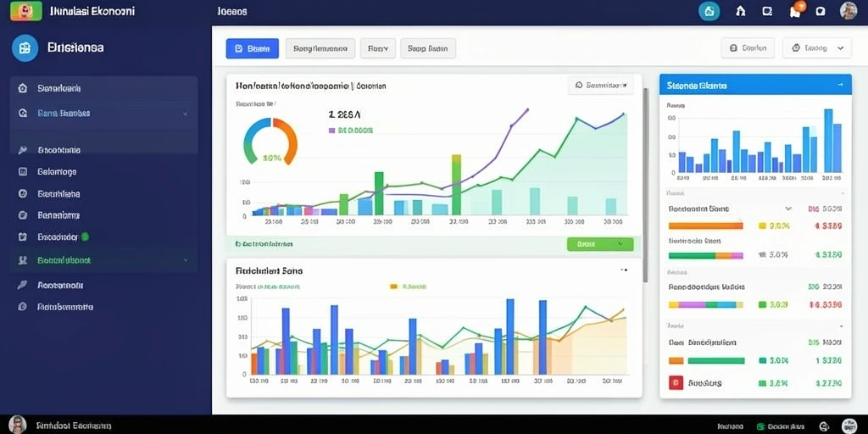Open the green dropdown button below top chart
Screen dimensions: 868x434
click(x=600, y=244)
